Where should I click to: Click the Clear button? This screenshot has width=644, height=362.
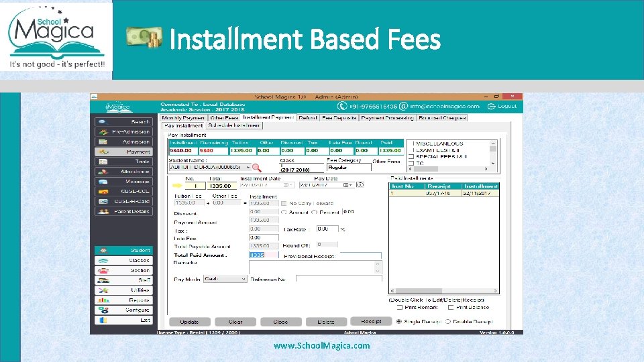pyautogui.click(x=235, y=322)
